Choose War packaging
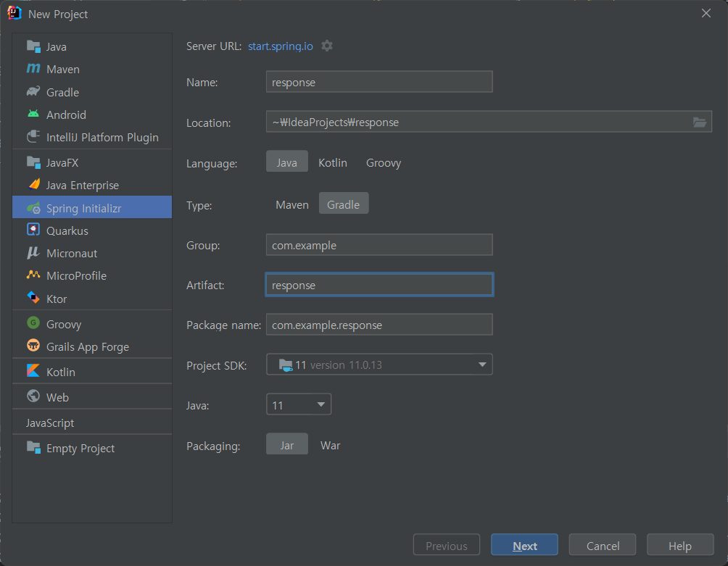The height and width of the screenshot is (566, 728). (x=330, y=446)
